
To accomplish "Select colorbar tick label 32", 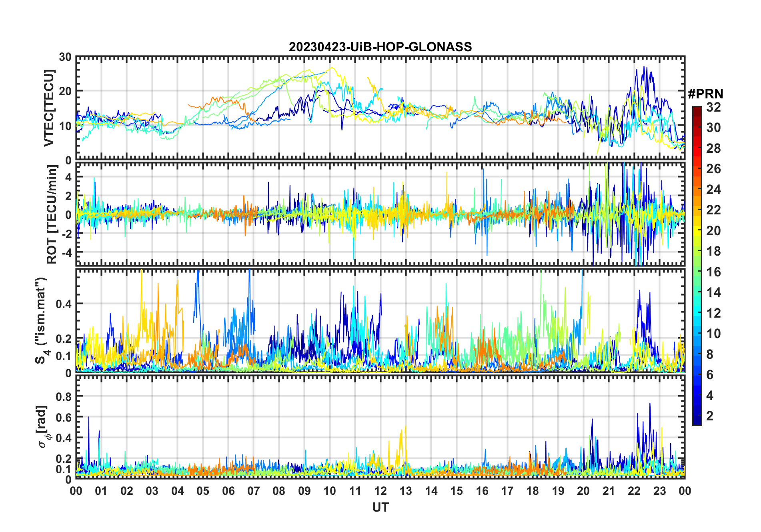I will (x=713, y=107).
